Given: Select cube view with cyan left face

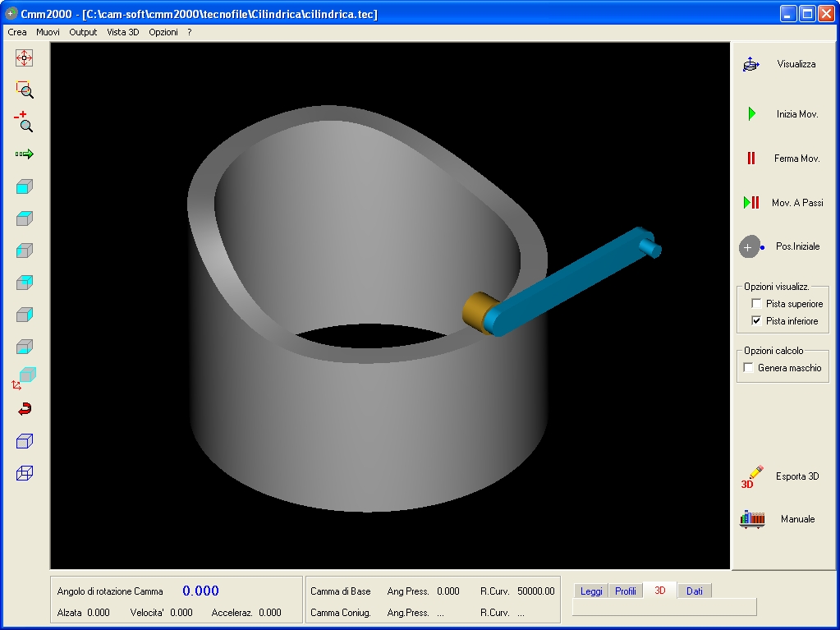Looking at the screenshot, I should [x=24, y=251].
